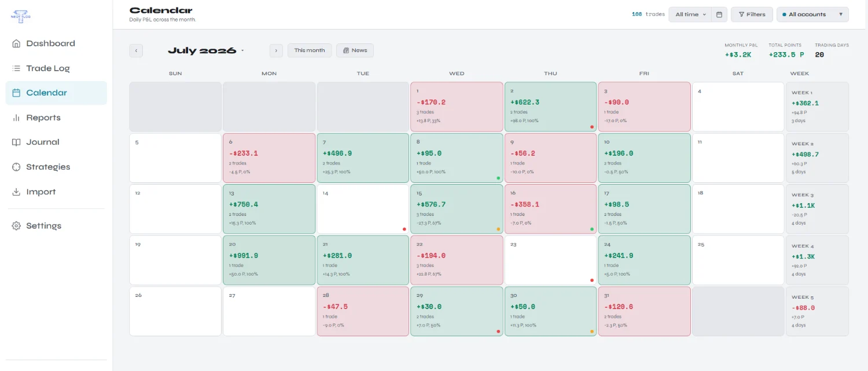Click the Neon Log logo icon
Screen dimensions: 868x371
21,16
